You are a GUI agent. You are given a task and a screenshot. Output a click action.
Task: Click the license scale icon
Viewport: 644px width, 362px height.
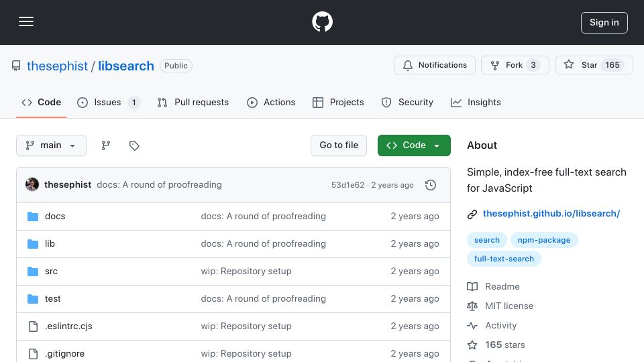(x=472, y=306)
